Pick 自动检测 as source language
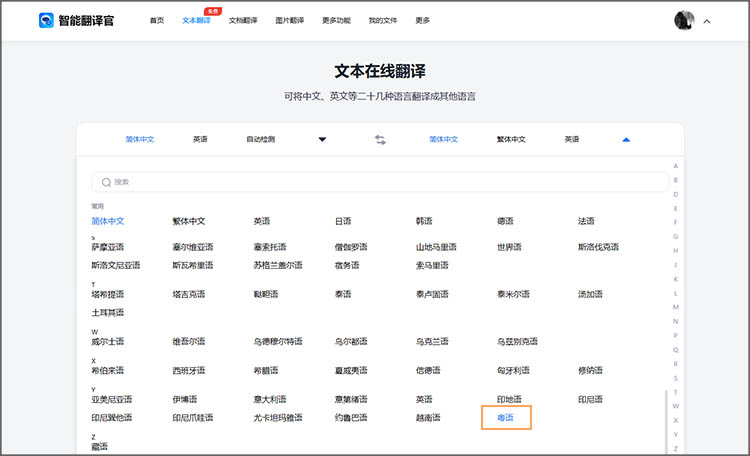Viewport: 750px width, 456px height. (x=261, y=139)
